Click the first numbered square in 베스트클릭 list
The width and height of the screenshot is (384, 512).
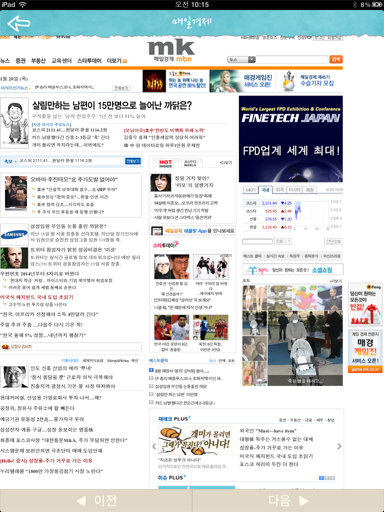pyautogui.click(x=151, y=370)
